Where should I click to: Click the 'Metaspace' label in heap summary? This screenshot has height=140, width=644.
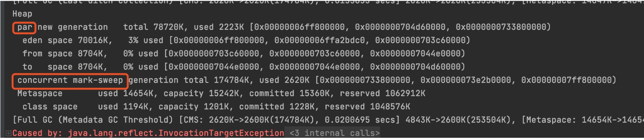(x=40, y=94)
